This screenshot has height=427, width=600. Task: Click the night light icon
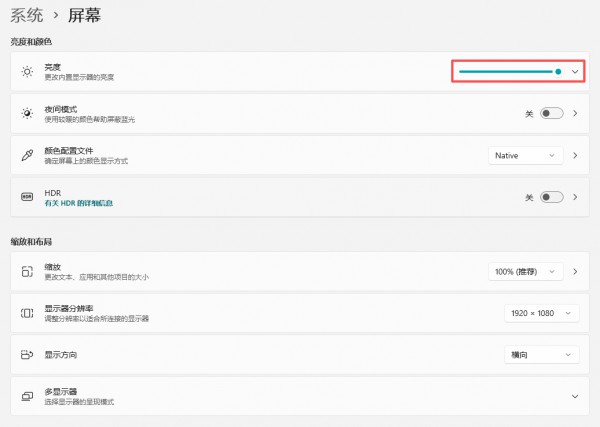point(27,113)
